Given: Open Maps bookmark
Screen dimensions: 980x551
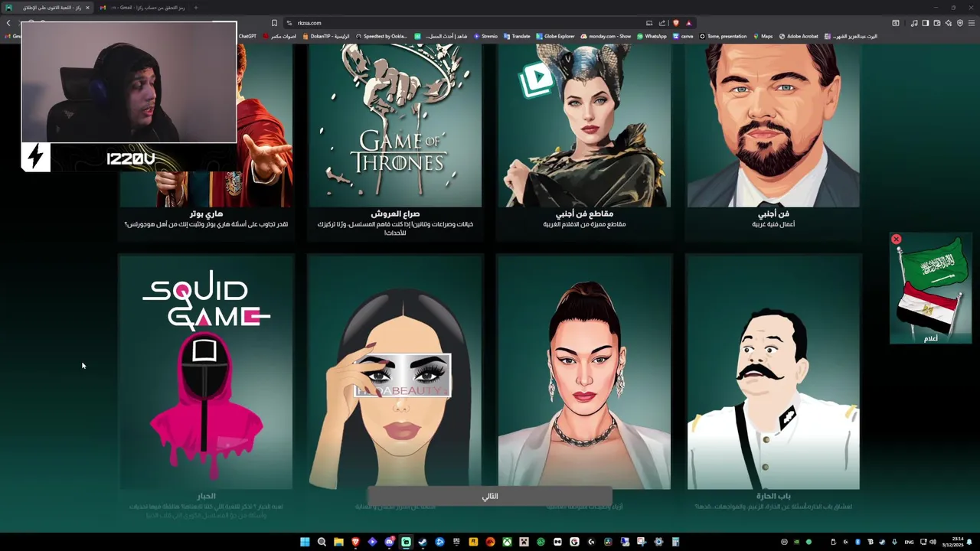Looking at the screenshot, I should pyautogui.click(x=763, y=36).
